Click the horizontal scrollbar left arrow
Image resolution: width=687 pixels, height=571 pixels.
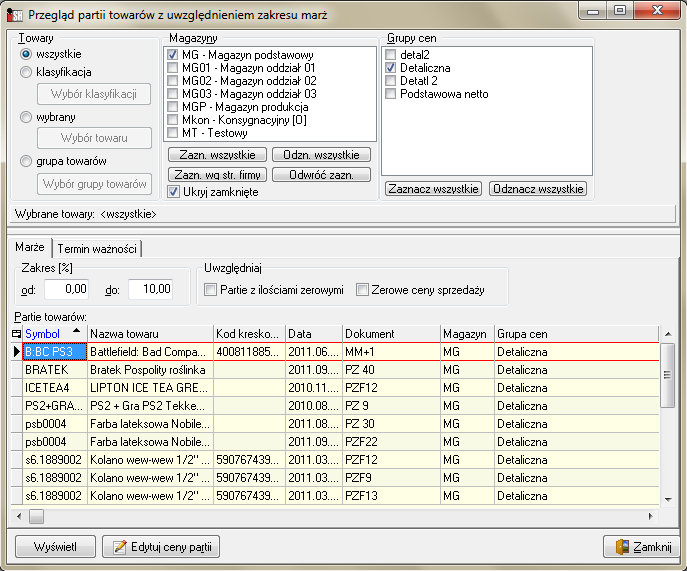point(19,517)
